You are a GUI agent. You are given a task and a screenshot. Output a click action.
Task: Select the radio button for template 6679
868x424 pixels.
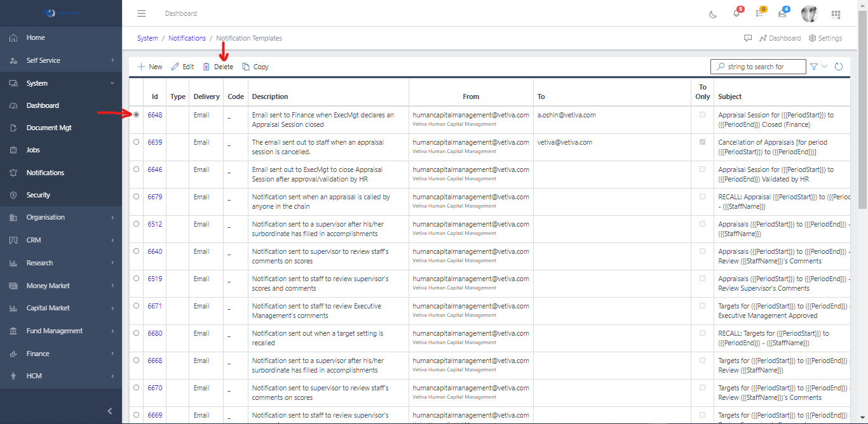tap(136, 197)
